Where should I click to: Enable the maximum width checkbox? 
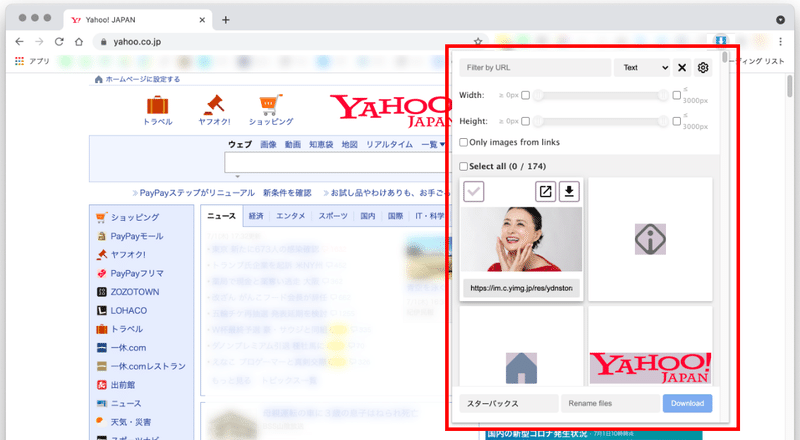point(677,95)
